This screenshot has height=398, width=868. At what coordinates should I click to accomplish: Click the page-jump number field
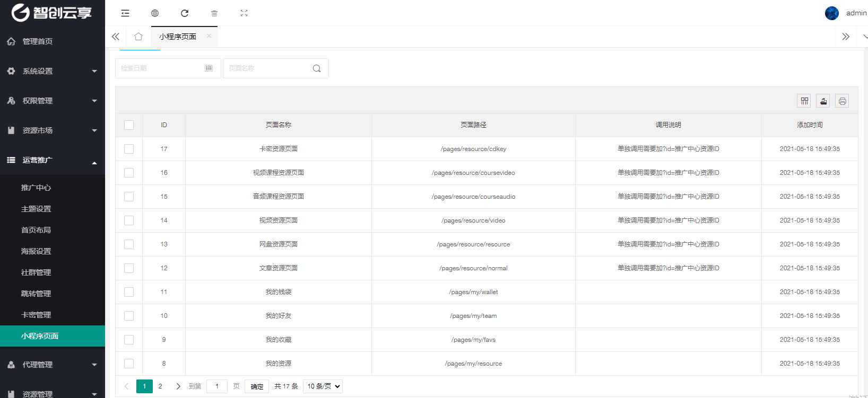pos(217,386)
